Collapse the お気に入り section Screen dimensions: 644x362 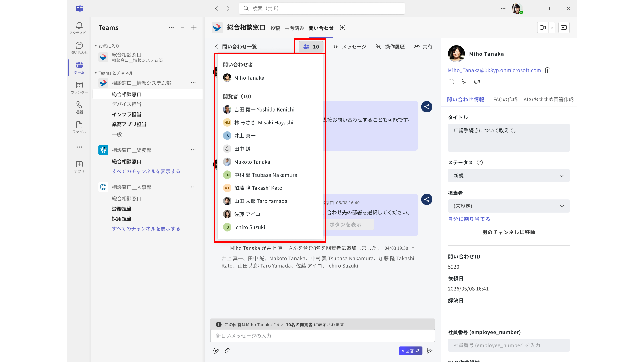[95, 46]
